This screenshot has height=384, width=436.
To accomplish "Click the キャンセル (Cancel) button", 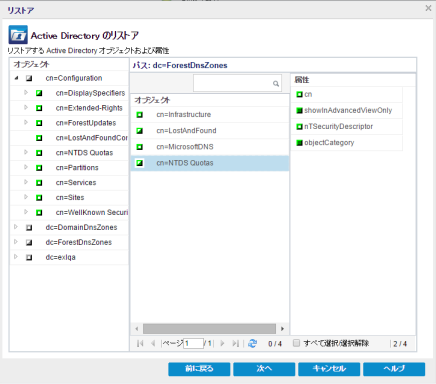I will pyautogui.click(x=329, y=369).
